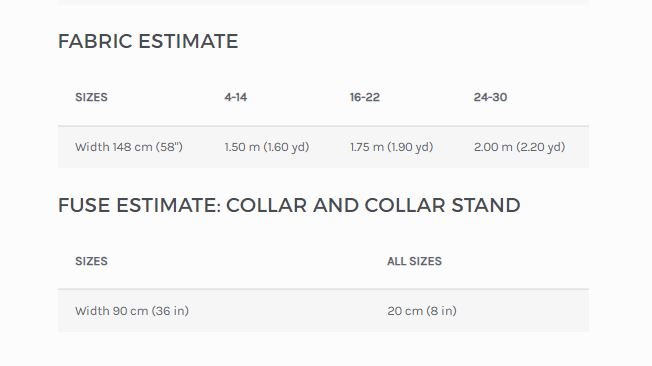Viewport: 652px width, 366px height.
Task: Click the word COLLAR after the colon
Action: pyautogui.click(x=266, y=205)
